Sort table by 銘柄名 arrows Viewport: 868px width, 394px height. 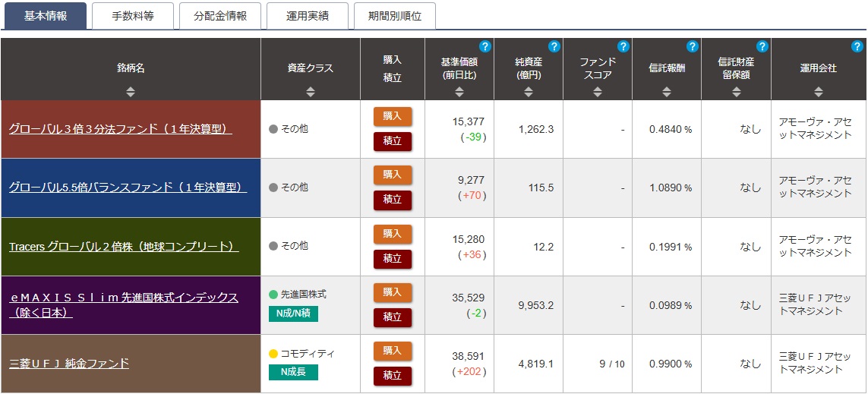tap(131, 92)
